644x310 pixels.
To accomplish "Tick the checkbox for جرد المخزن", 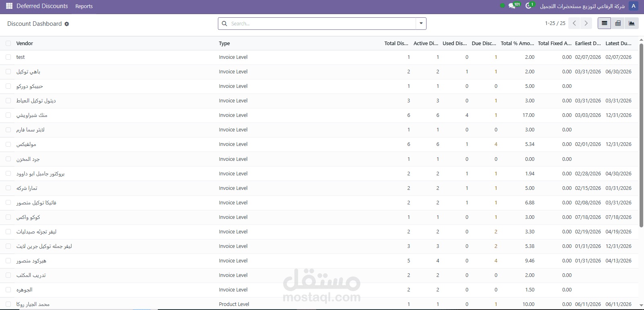I will [8, 159].
